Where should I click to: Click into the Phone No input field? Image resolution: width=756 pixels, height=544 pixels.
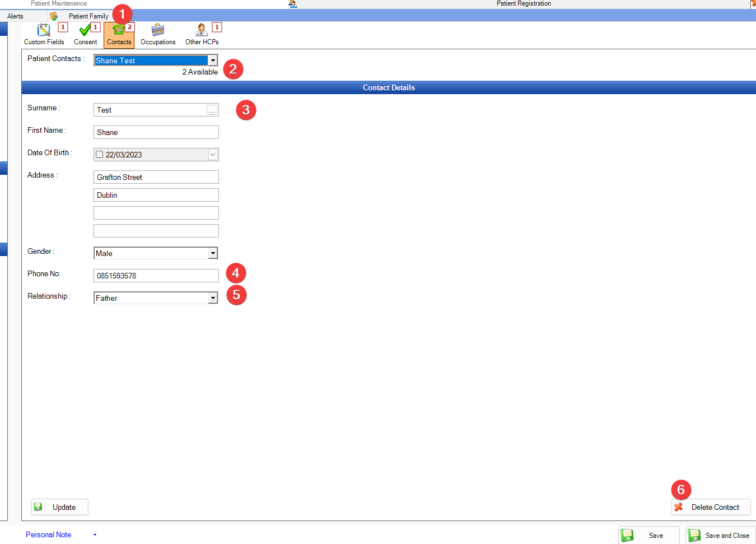[156, 276]
